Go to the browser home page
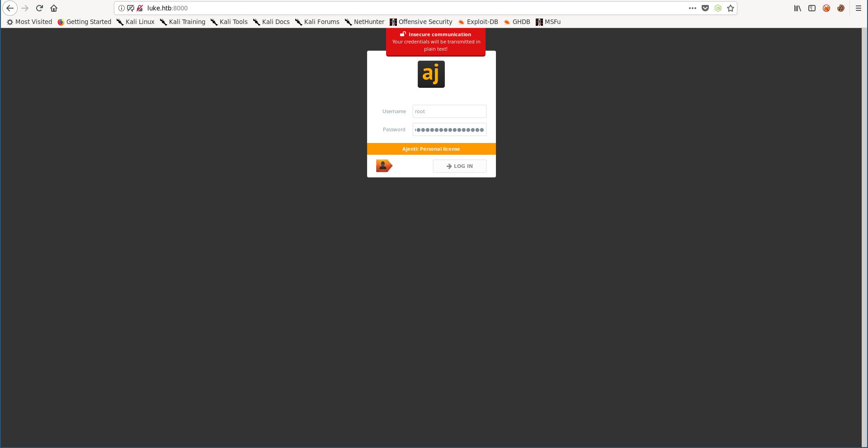Screen dimensions: 868x448 tap(54, 8)
